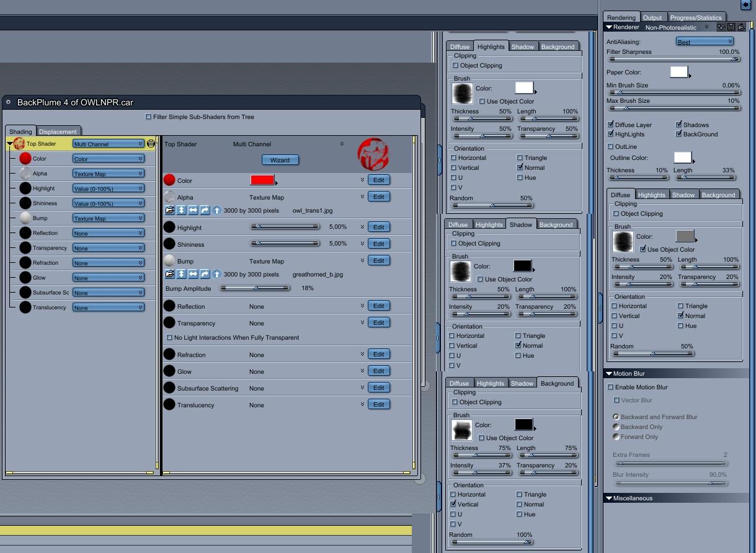756x553 pixels.
Task: Click the Shadow panel brush preview
Action: 461,272
